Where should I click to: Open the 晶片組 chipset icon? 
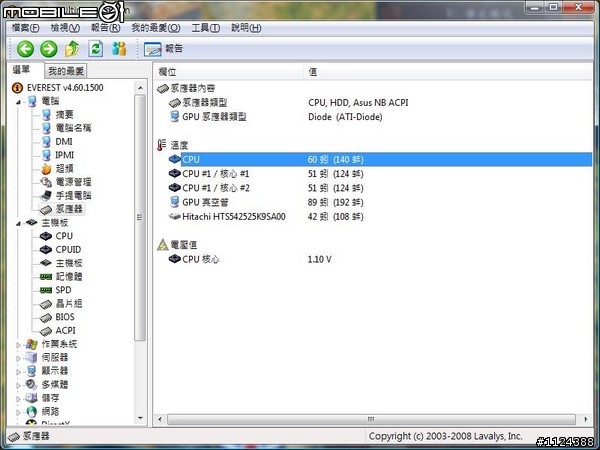click(x=46, y=304)
